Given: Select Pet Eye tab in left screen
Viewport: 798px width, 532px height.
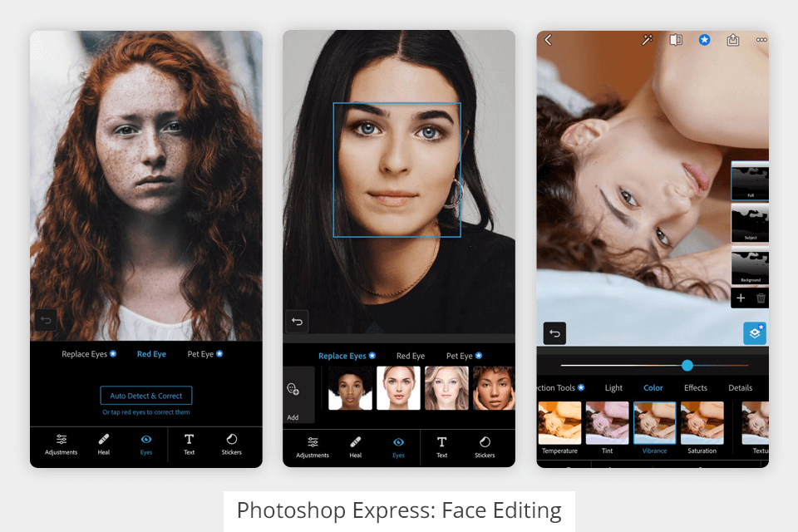Looking at the screenshot, I should coord(205,354).
